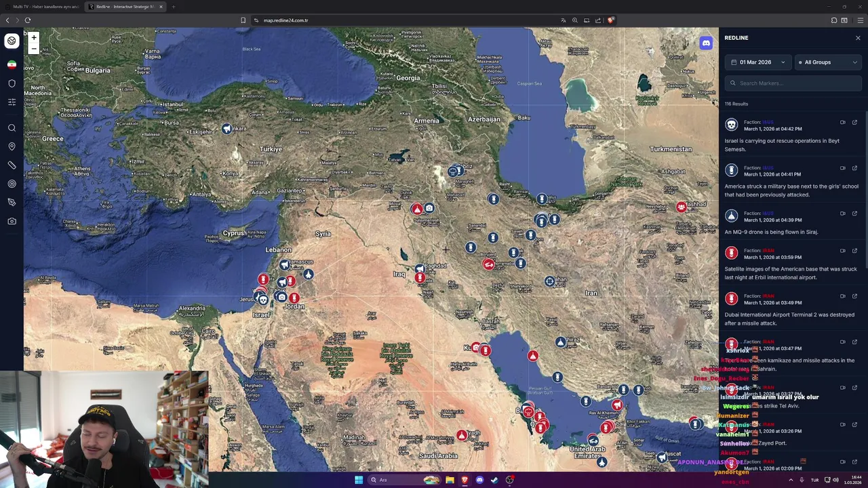Switch to the Multi TV browser tab
868x488 pixels.
tap(42, 7)
